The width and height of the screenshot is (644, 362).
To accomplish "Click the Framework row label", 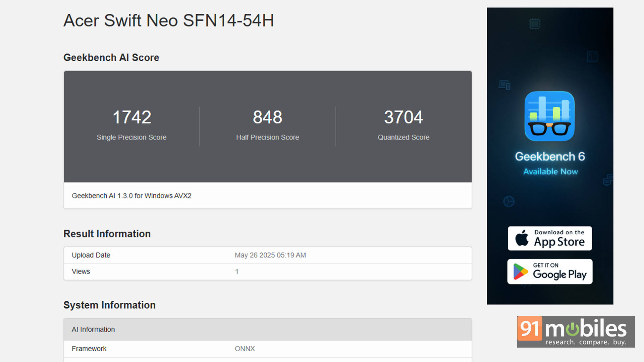I will 89,349.
